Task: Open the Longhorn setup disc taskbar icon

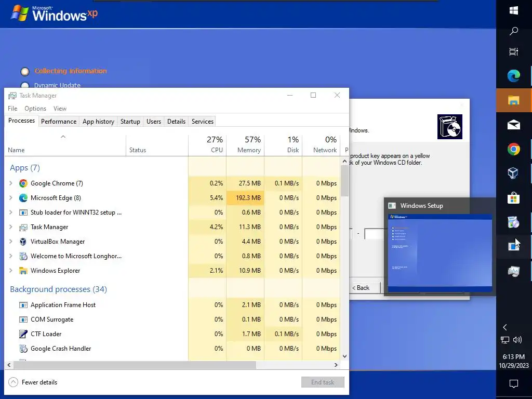Action: click(514, 222)
